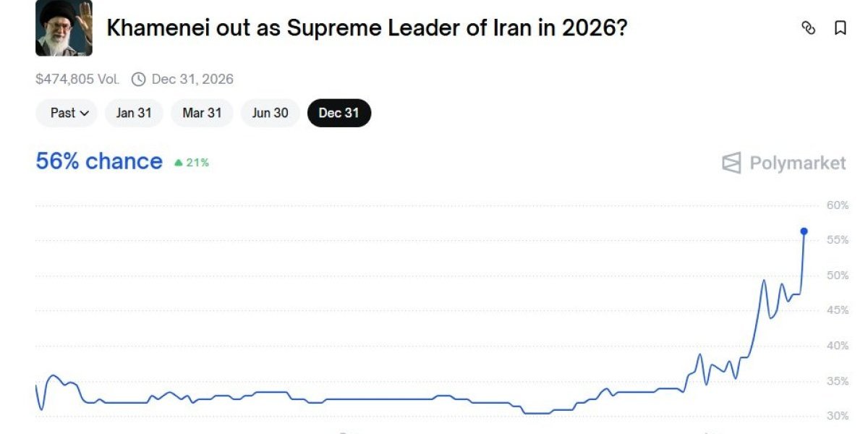Click the 45% y-axis label

tap(838, 310)
